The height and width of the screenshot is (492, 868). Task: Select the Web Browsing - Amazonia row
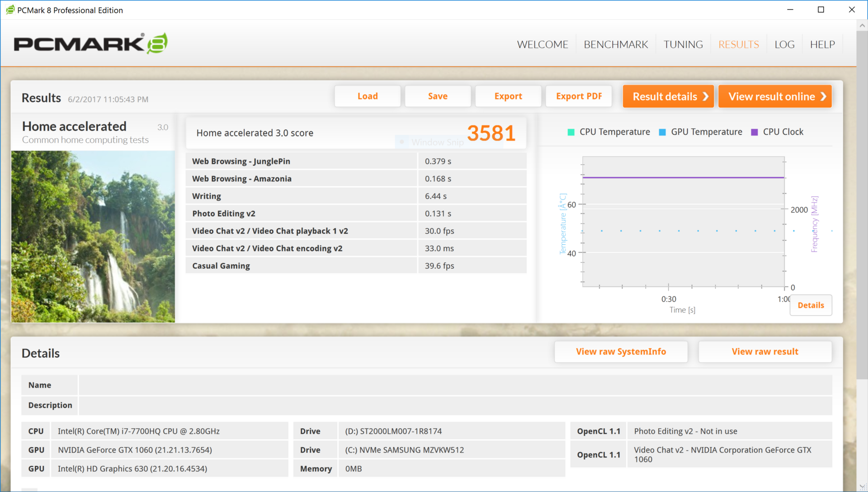(356, 179)
